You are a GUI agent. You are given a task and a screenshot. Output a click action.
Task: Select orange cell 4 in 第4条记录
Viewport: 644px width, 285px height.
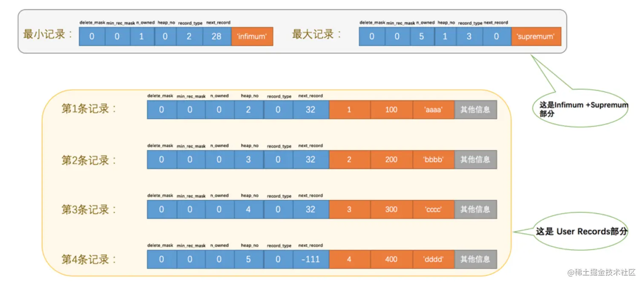click(349, 259)
